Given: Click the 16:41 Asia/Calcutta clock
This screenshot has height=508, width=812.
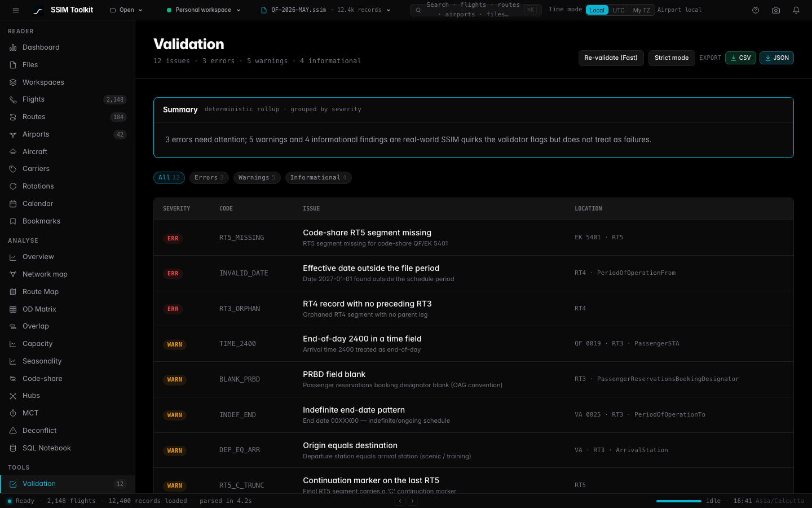Looking at the screenshot, I should point(769,501).
